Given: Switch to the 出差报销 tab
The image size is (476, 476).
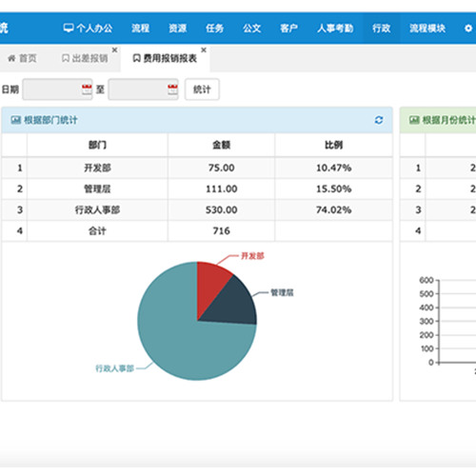Looking at the screenshot, I should (85, 58).
